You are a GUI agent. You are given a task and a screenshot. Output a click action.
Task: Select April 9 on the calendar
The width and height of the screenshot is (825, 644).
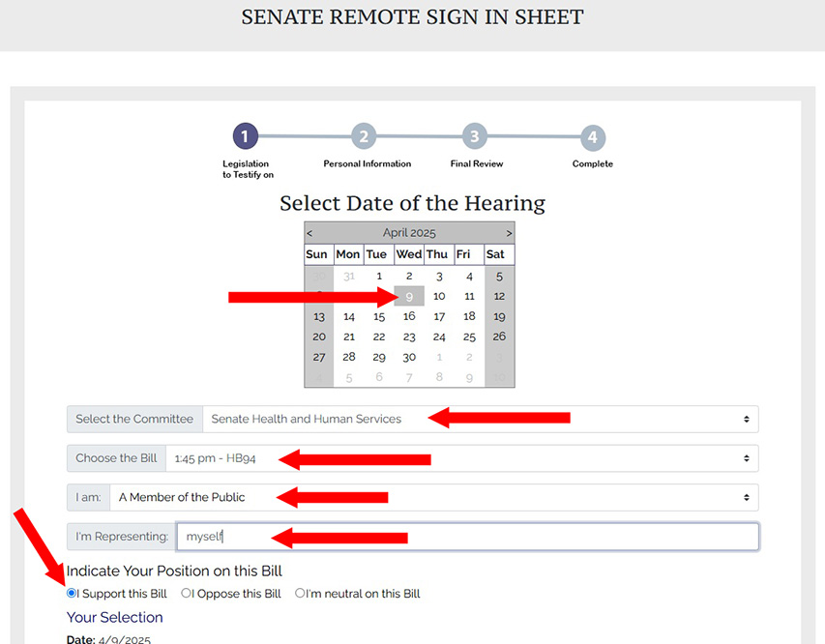coord(408,296)
